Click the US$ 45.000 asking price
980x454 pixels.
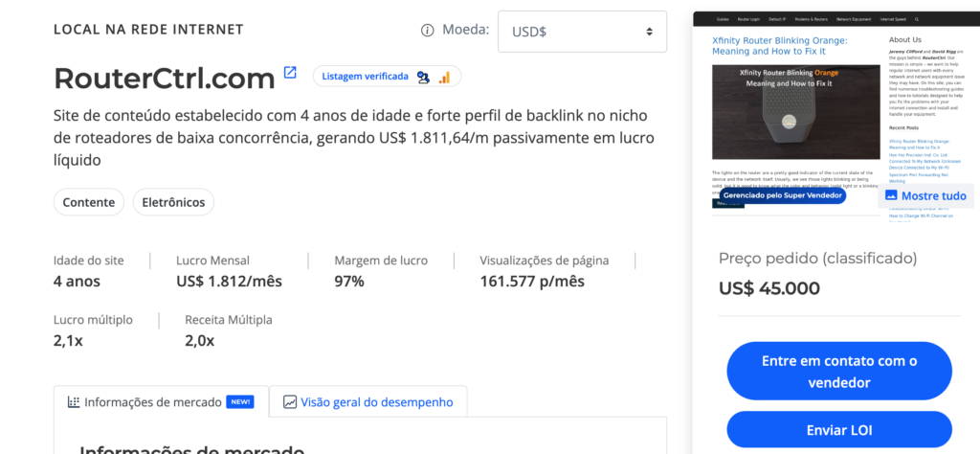(x=768, y=288)
